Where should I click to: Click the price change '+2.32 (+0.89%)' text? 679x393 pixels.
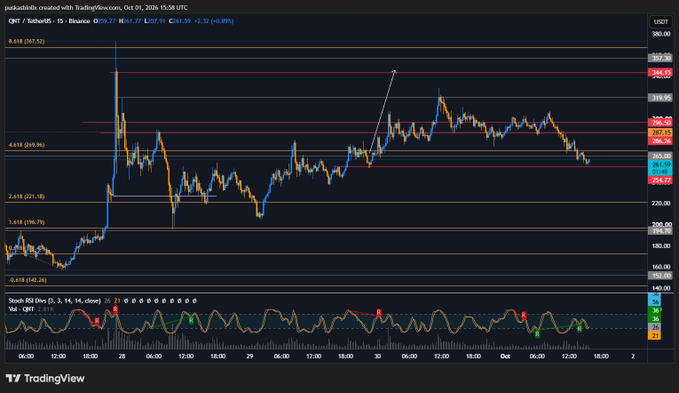(214, 21)
